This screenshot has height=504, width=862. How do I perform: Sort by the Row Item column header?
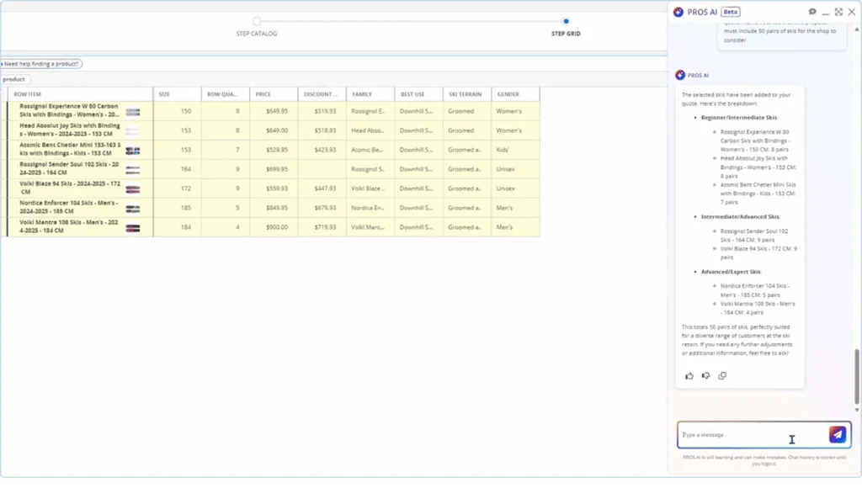point(80,94)
